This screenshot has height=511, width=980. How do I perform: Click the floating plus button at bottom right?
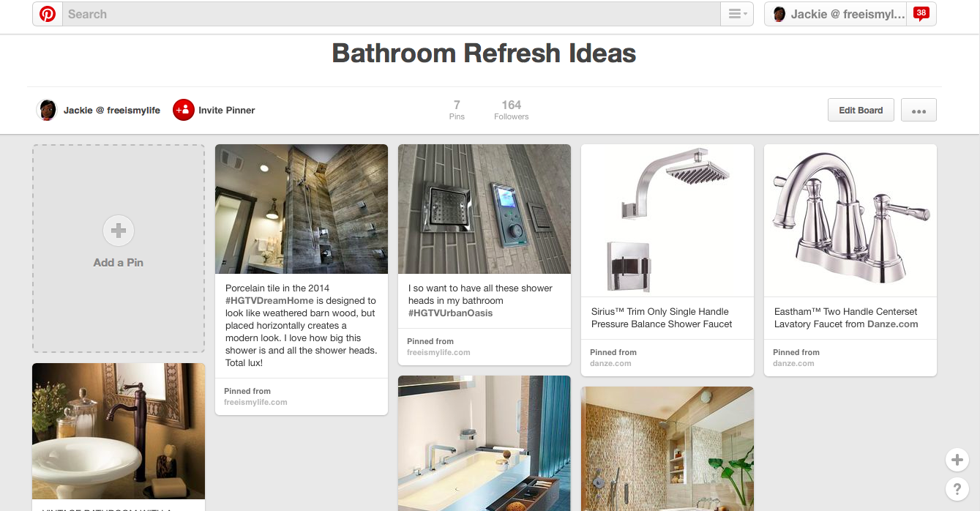pos(957,460)
